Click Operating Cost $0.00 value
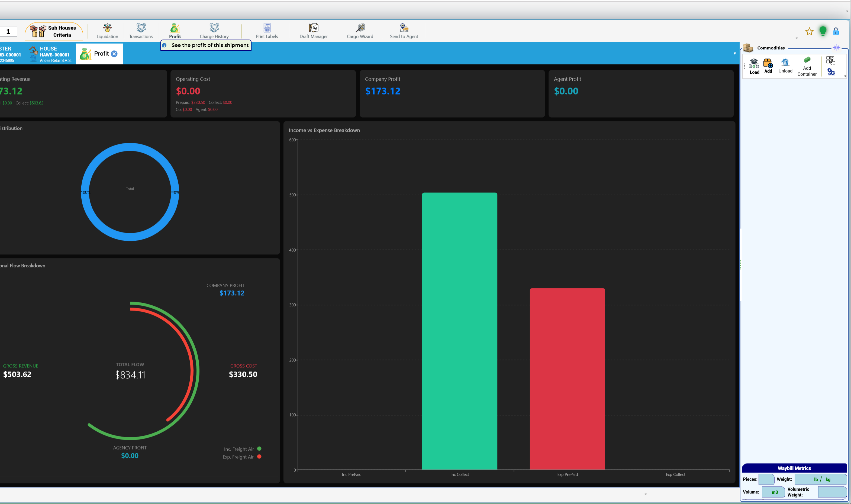This screenshot has width=851, height=504. pos(188,91)
